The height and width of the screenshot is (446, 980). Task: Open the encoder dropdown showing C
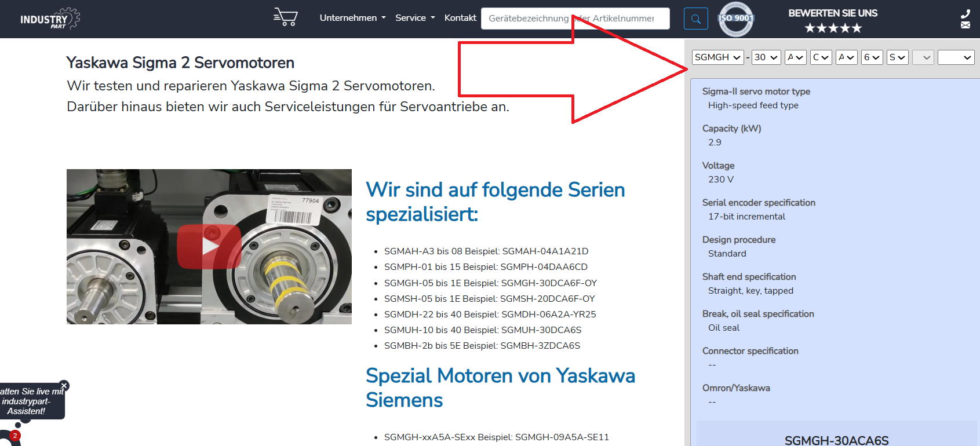tap(821, 57)
